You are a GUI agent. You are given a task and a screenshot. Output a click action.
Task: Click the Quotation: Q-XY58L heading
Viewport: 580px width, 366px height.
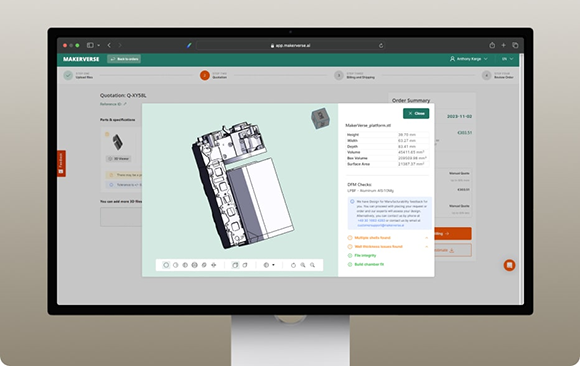point(123,95)
